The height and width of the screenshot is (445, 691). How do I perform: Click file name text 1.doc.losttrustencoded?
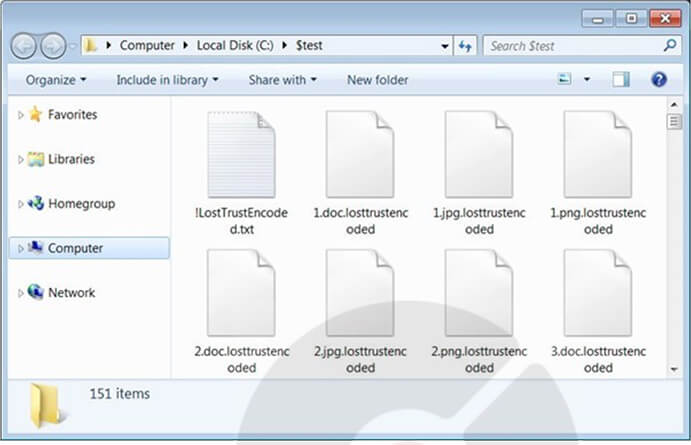click(360, 221)
